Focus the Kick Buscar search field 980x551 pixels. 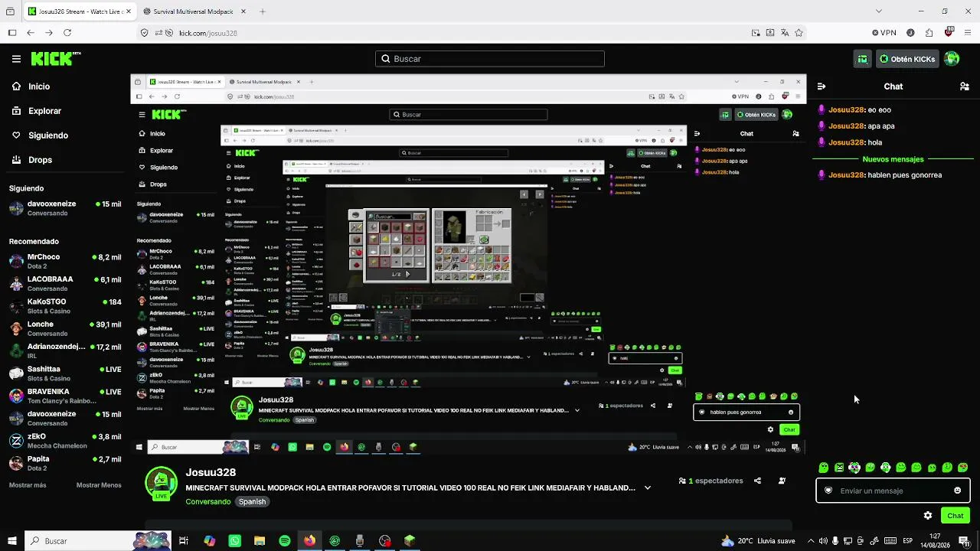[490, 59]
